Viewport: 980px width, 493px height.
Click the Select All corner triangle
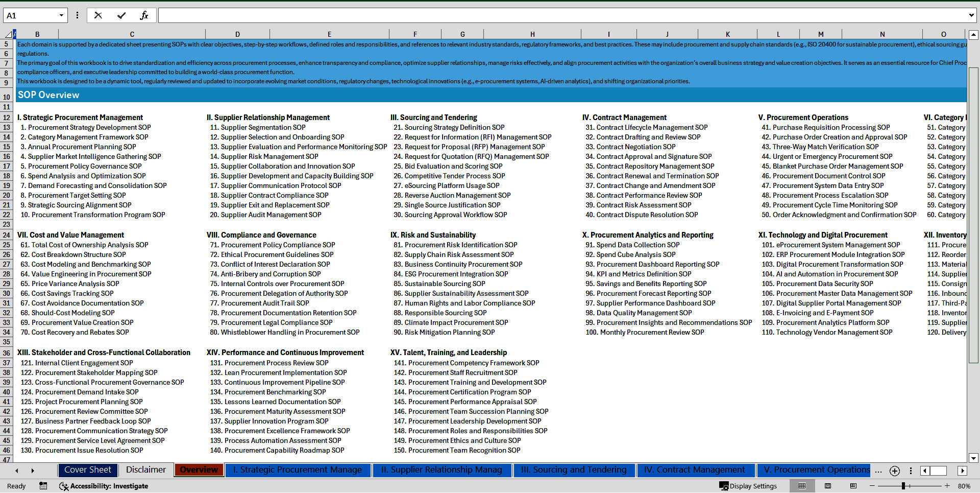coord(8,34)
